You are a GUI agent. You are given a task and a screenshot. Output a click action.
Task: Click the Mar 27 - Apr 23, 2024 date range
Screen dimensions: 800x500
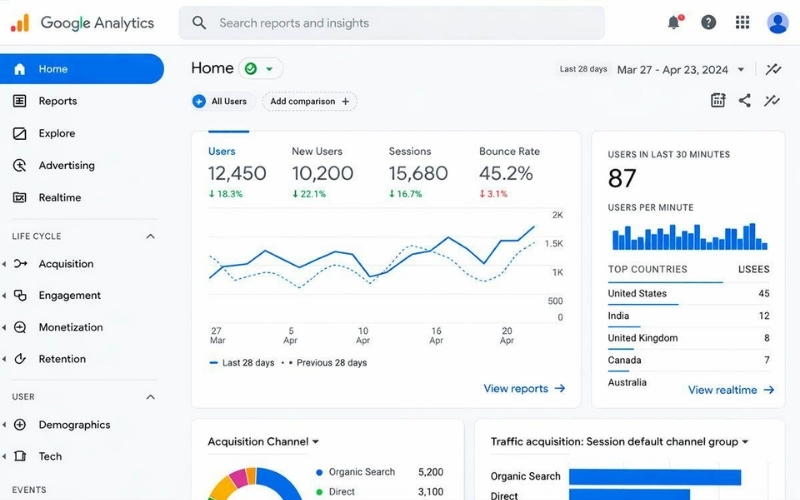coord(672,70)
